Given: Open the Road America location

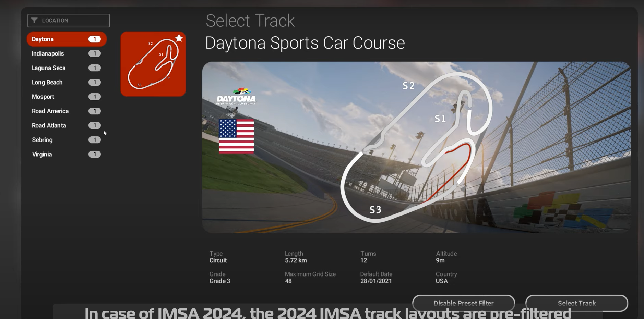Looking at the screenshot, I should 67,111.
